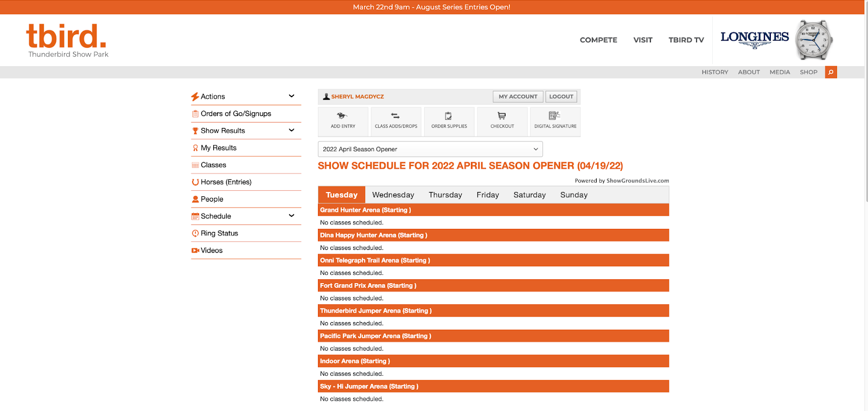This screenshot has height=411, width=868.
Task: Click the My Results ribbon icon
Action: click(195, 148)
